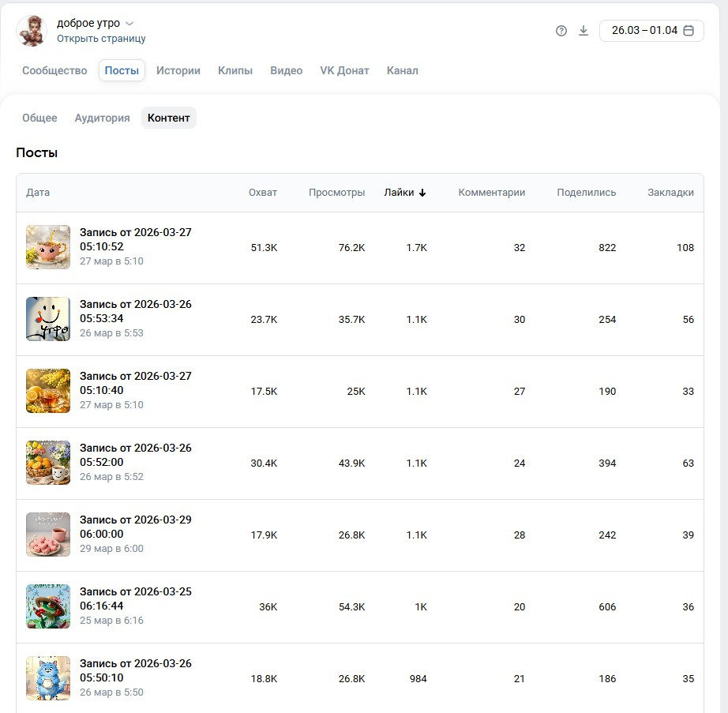728x713 pixels.
Task: Select the Общее subtab
Action: pos(39,118)
